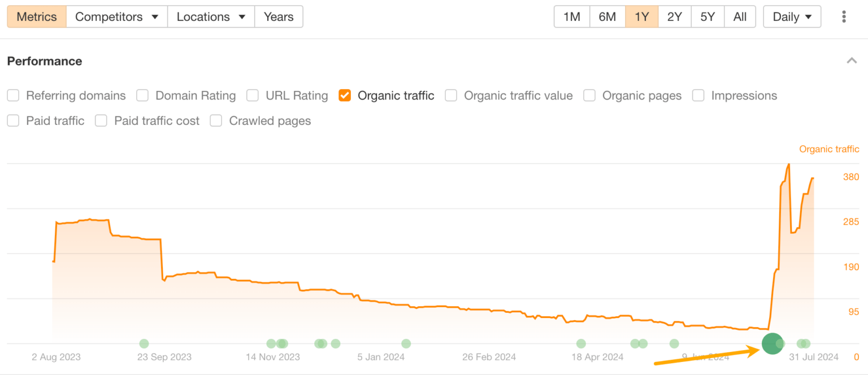The width and height of the screenshot is (868, 375).
Task: Enable the Referring domains metric
Action: coord(13,95)
